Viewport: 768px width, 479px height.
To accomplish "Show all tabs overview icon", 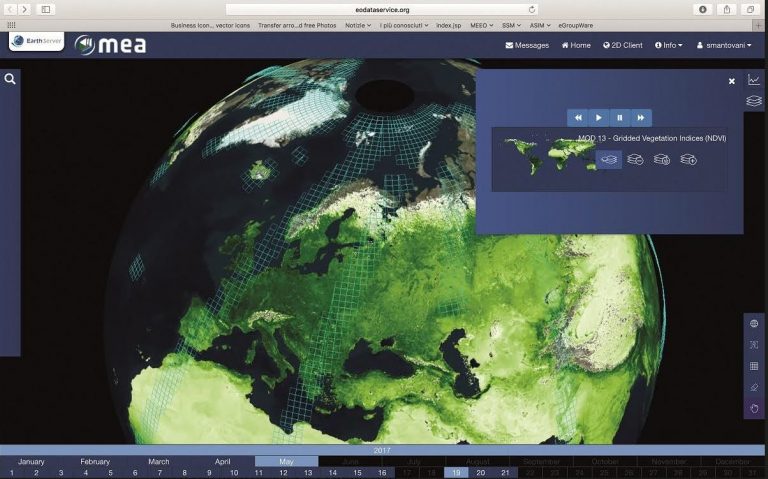I will 750,9.
